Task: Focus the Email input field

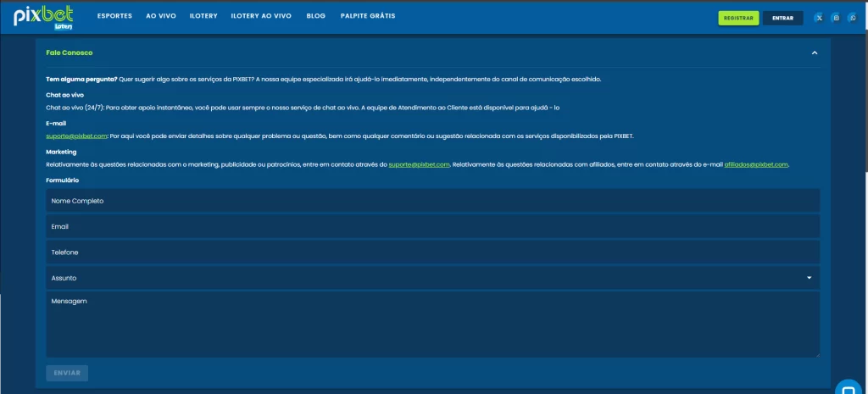Action: click(433, 226)
